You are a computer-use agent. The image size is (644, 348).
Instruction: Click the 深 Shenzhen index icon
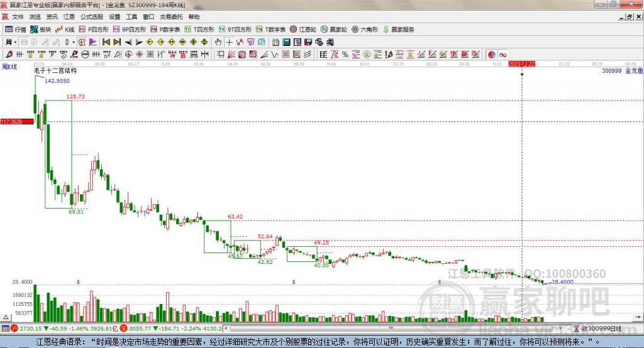(123, 329)
